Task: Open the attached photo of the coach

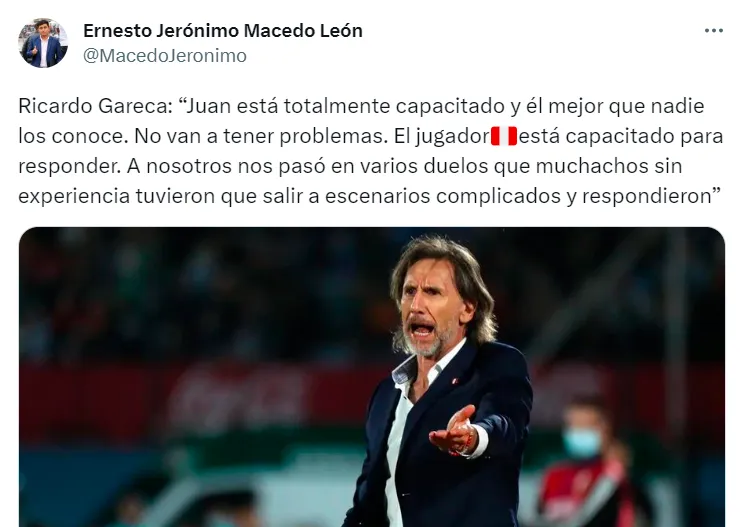Action: 372,377
